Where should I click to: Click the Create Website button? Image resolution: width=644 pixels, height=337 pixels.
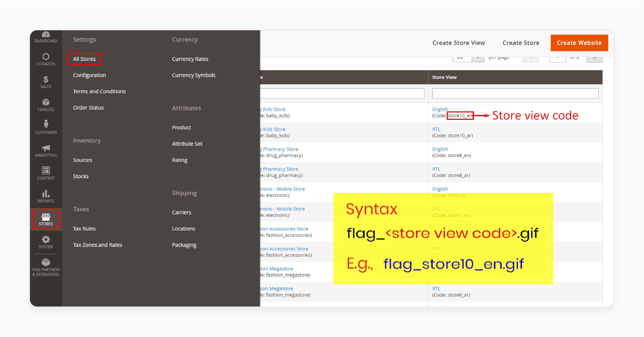pos(579,43)
